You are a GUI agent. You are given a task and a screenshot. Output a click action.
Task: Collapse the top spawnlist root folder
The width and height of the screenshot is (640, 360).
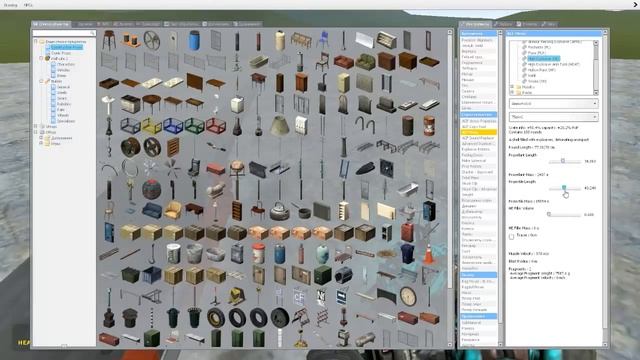tap(36, 42)
